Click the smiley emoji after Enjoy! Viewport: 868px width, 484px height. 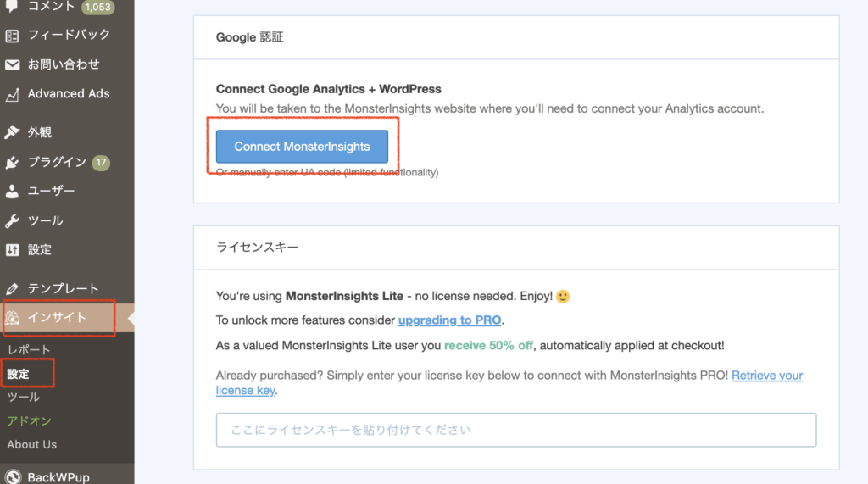click(563, 297)
